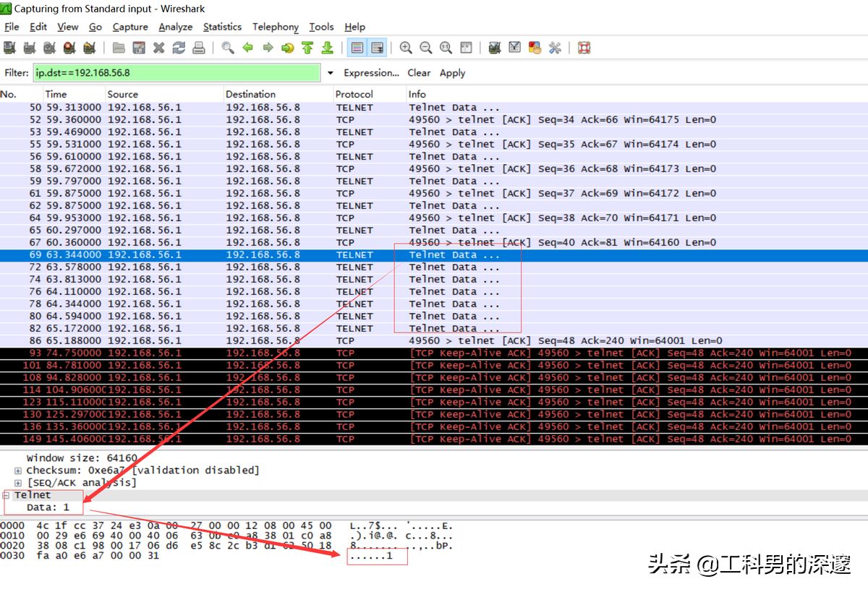The width and height of the screenshot is (868, 592).
Task: Jump to last packet icon
Action: (327, 48)
